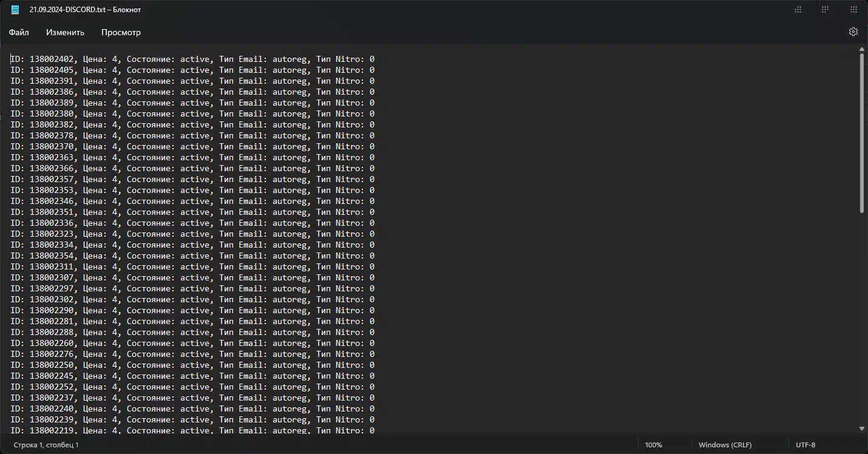Click the scroll down arrow

861,429
